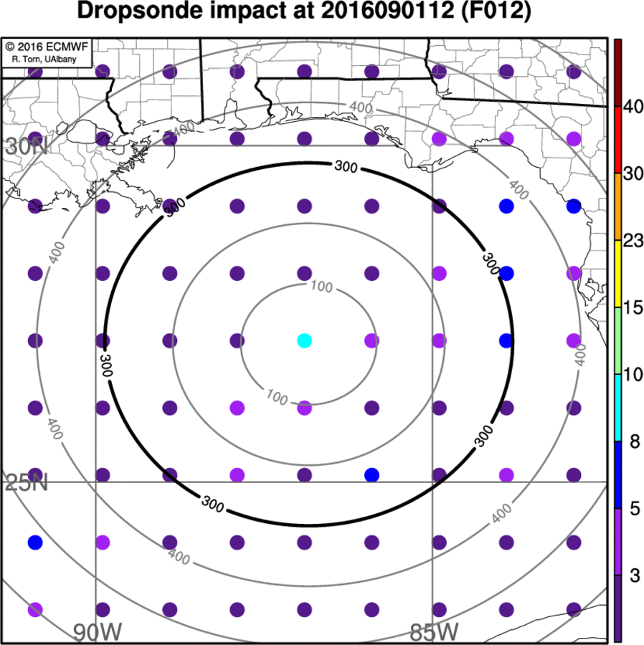Select the blue colorbar segment between 5 and 8
Image resolution: width=644 pixels, height=645 pixels.
click(617, 474)
